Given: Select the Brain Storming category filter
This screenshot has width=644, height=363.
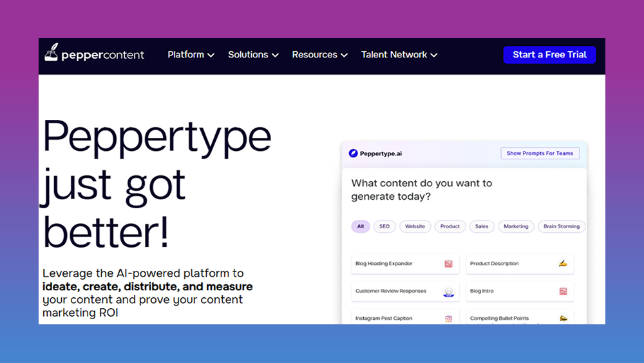Looking at the screenshot, I should (x=562, y=226).
